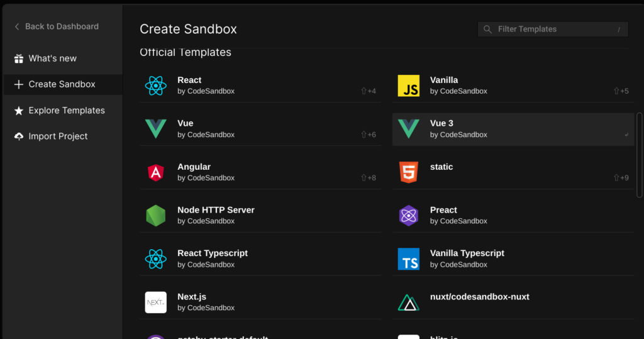Click the Next.js logo icon
Viewport: 644px width, 339px height.
coord(156,303)
